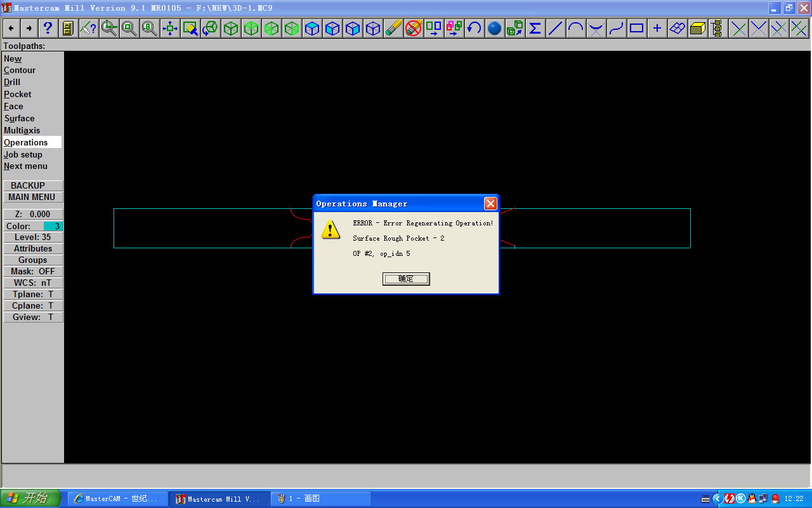Click the eraser-pencil Delete icon
812x508 pixels.
pos(393,28)
